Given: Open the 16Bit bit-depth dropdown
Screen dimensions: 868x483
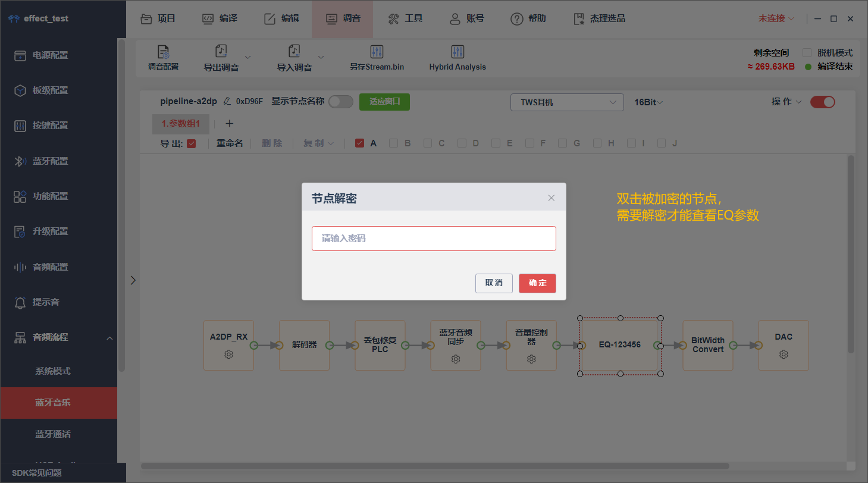Looking at the screenshot, I should [648, 102].
